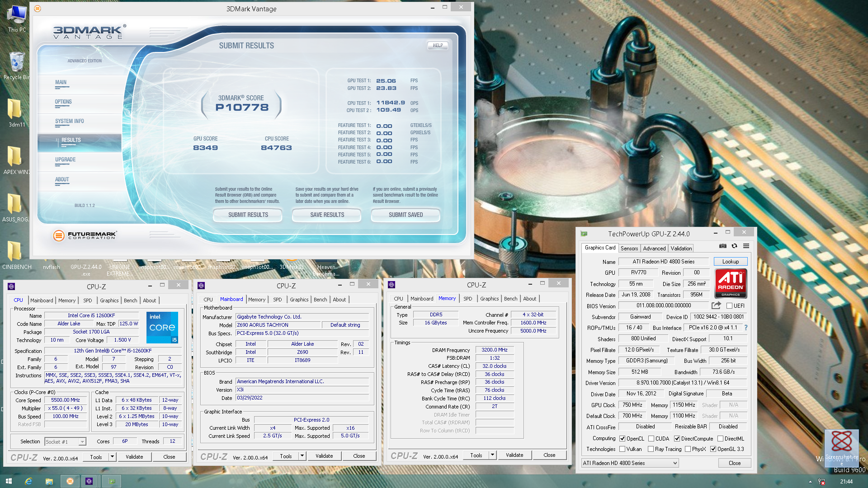
Task: Click GPU-Z refresh arrows icon
Action: point(734,246)
